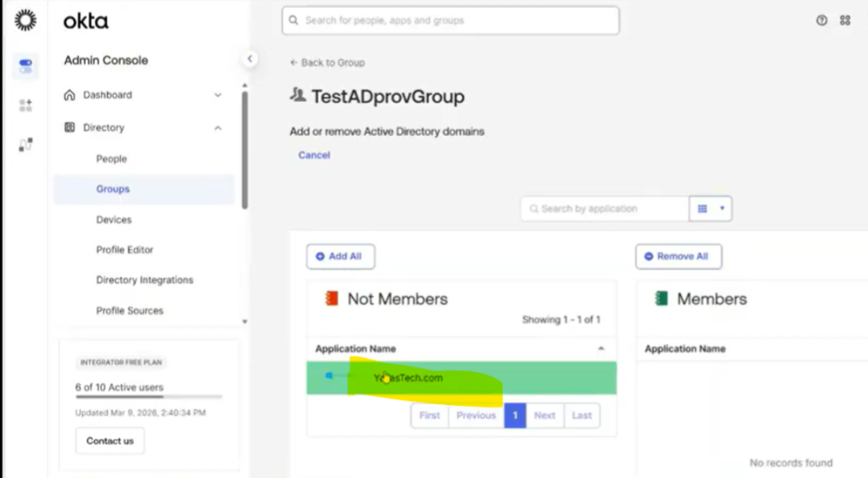Click the Search by application field
This screenshot has width=868, height=478.
[x=605, y=208]
